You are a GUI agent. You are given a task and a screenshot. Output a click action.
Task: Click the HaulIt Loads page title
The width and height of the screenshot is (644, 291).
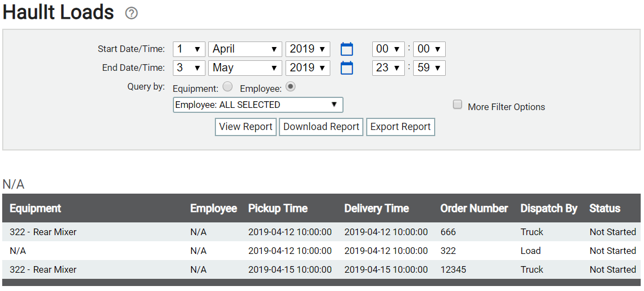(x=59, y=13)
